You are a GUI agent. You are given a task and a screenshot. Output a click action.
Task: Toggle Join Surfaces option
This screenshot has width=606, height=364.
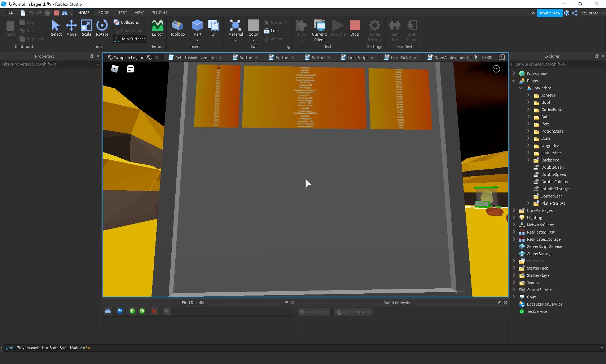pyautogui.click(x=129, y=39)
